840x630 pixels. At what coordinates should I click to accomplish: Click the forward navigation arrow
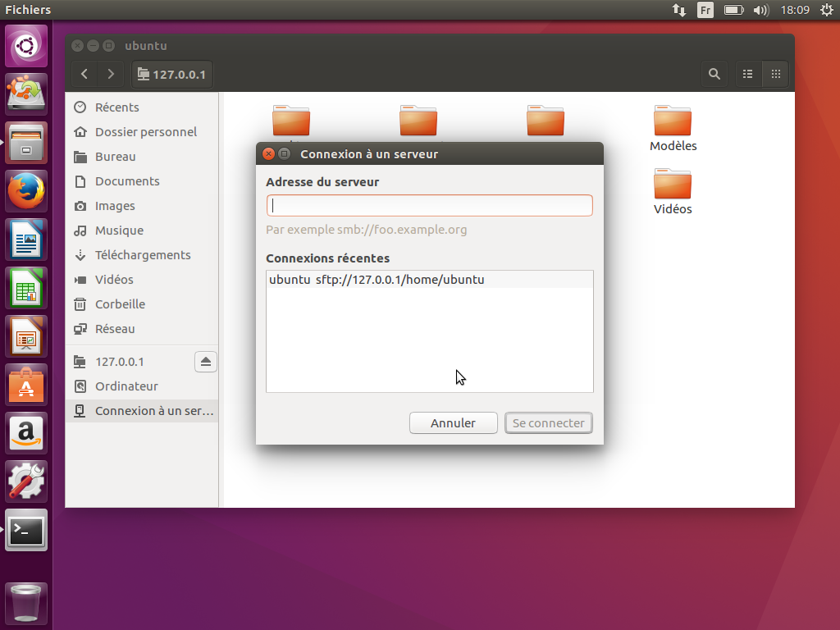pyautogui.click(x=111, y=74)
